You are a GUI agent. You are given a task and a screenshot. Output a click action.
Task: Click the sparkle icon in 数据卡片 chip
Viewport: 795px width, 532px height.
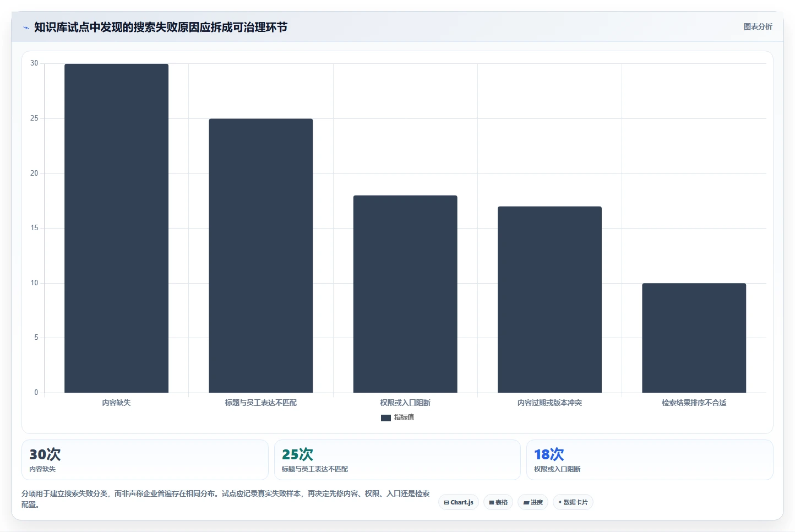pyautogui.click(x=560, y=502)
